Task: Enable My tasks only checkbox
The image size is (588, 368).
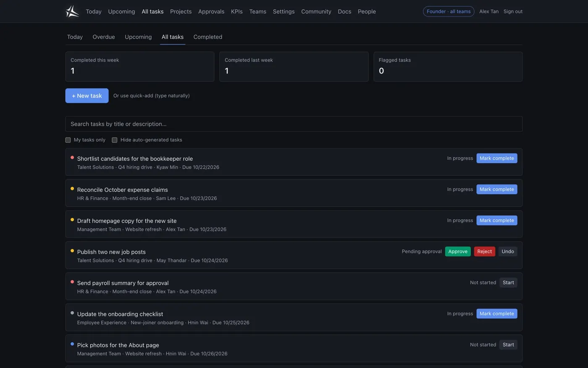Action: (x=68, y=140)
